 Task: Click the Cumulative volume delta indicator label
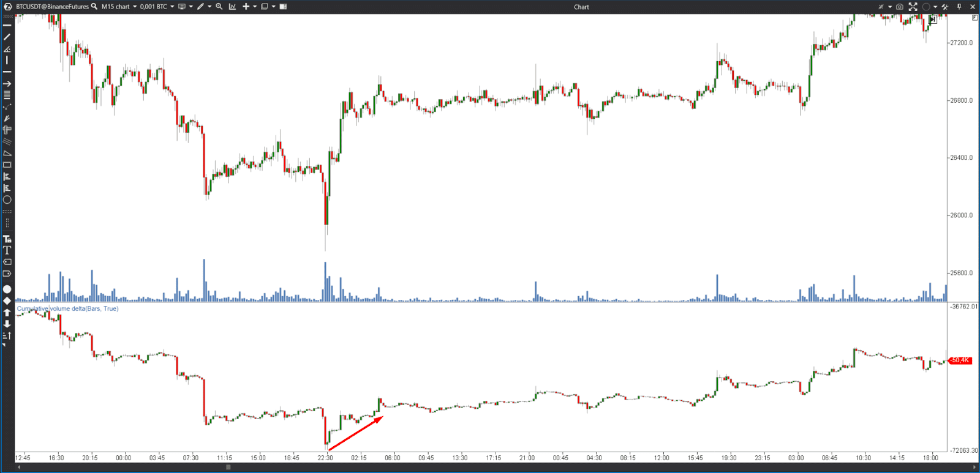[67, 308]
